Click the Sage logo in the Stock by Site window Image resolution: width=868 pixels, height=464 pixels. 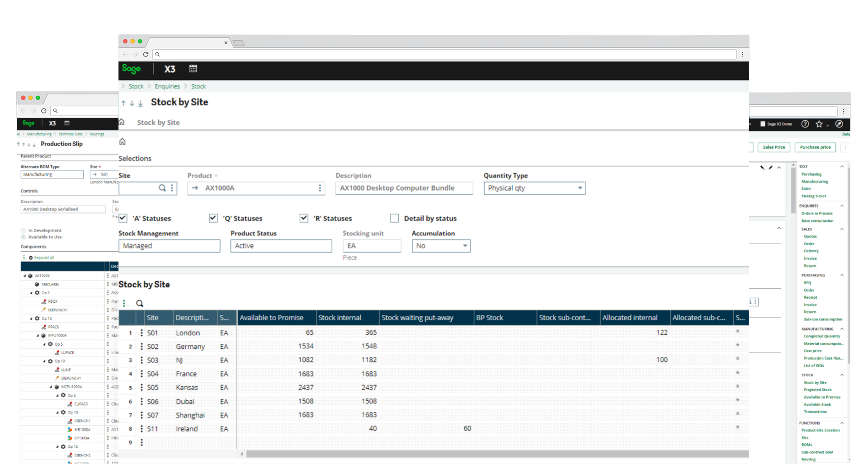point(132,69)
